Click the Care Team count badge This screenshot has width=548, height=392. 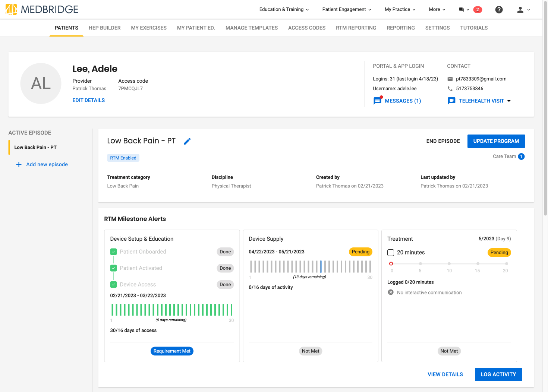coord(521,157)
